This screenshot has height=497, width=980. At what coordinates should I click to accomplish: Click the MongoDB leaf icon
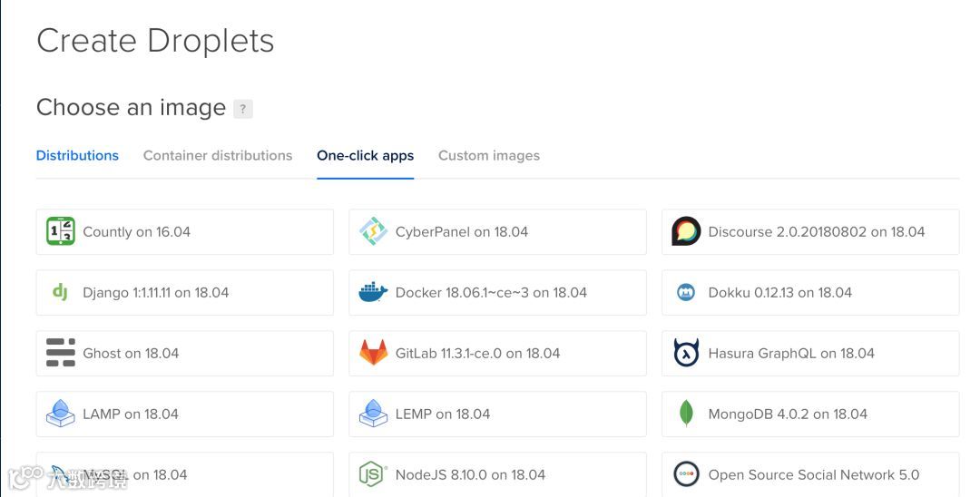point(686,414)
